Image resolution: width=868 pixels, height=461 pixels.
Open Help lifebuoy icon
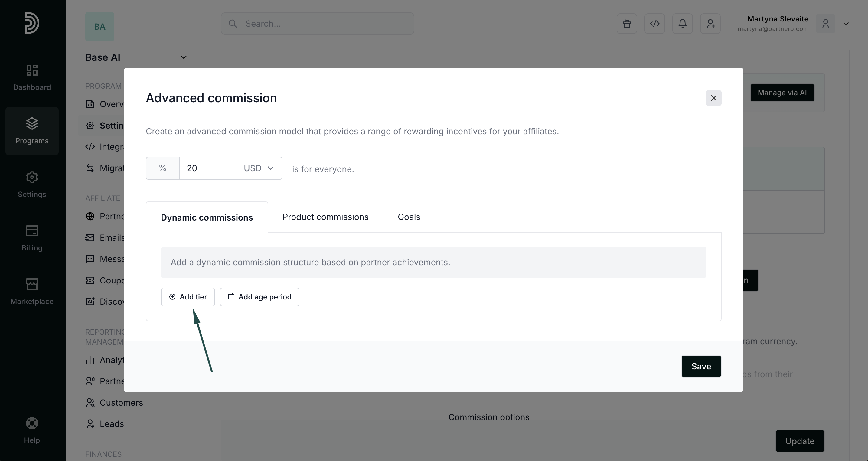coord(32,430)
